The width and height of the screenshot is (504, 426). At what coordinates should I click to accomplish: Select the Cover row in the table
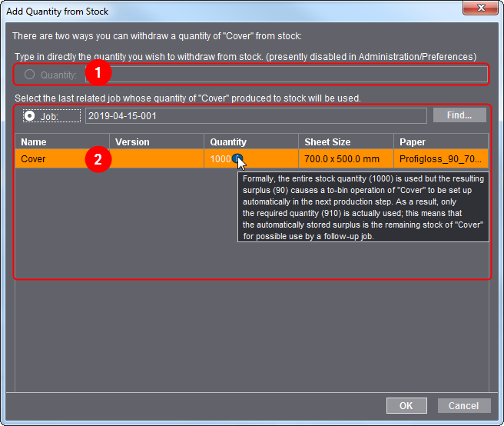46,159
